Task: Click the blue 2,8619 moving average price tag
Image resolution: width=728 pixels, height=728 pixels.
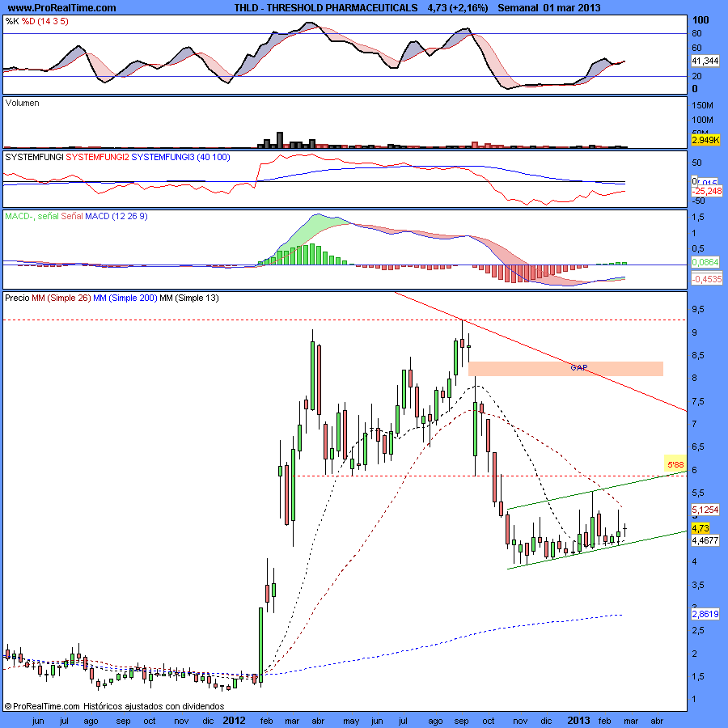Action: point(705,614)
